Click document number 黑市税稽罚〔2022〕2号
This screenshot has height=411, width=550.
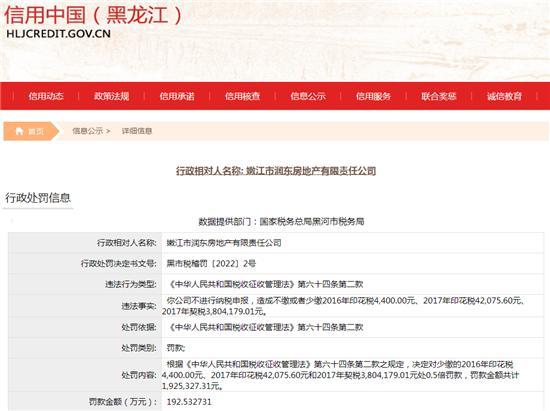211,263
